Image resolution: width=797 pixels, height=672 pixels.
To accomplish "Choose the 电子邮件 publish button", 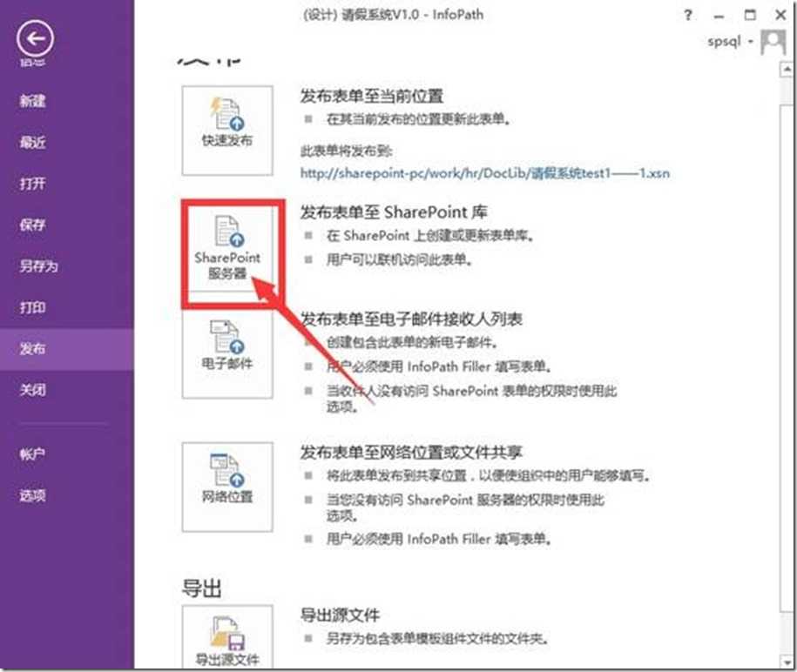I will [227, 353].
